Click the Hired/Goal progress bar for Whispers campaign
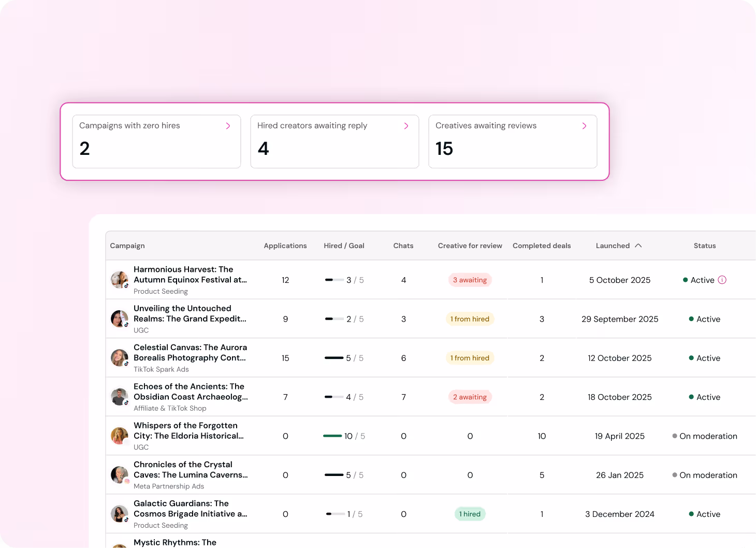The width and height of the screenshot is (756, 548). pos(333,436)
